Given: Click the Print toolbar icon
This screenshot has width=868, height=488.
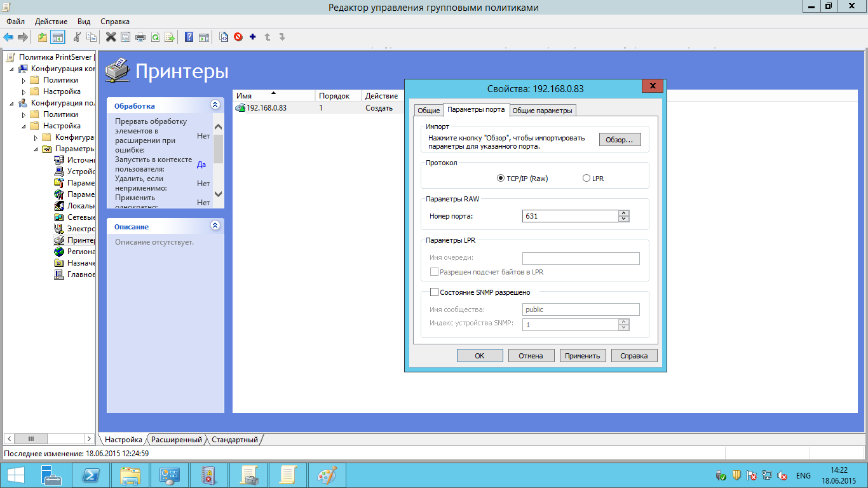Looking at the screenshot, I should (140, 37).
